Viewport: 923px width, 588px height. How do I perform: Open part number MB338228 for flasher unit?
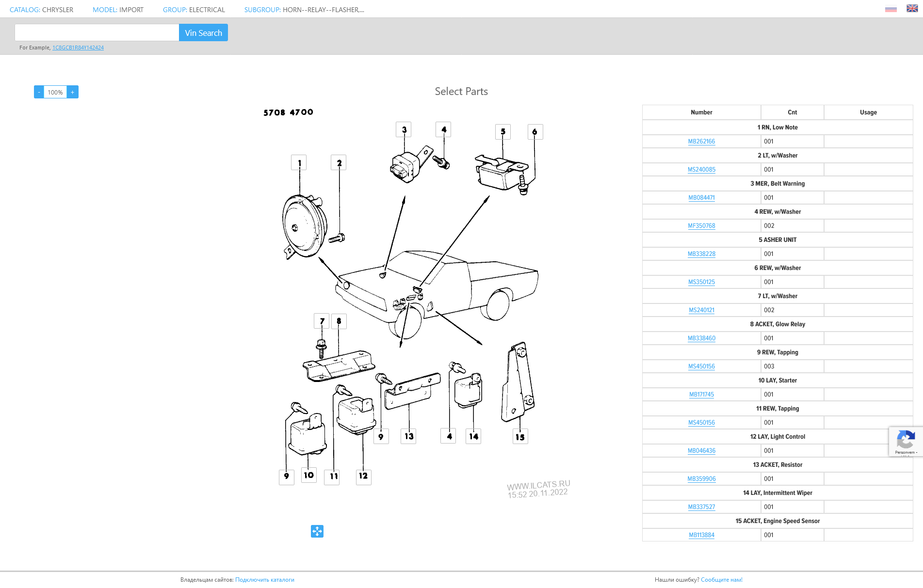(701, 254)
